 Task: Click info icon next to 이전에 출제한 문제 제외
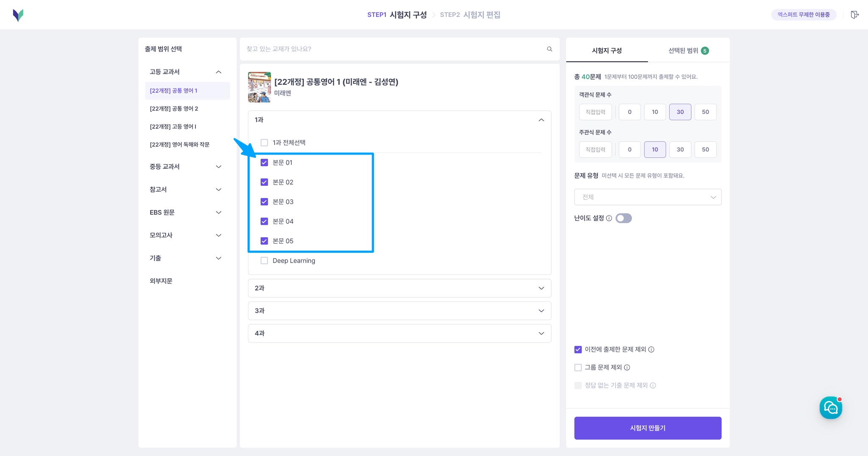point(651,349)
